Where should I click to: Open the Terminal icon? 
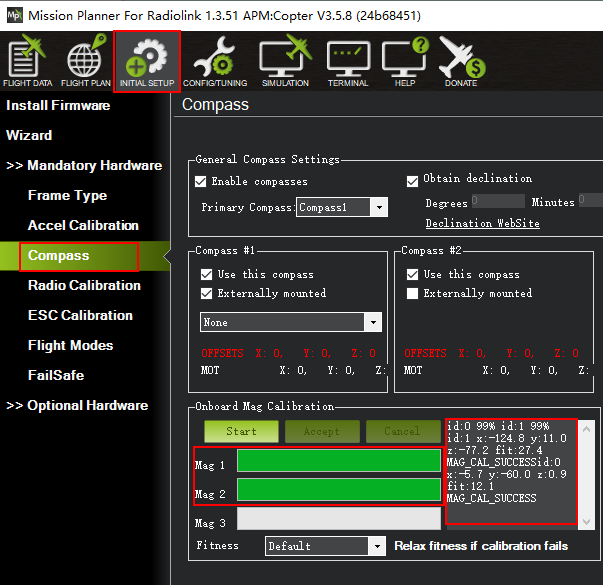(x=348, y=62)
